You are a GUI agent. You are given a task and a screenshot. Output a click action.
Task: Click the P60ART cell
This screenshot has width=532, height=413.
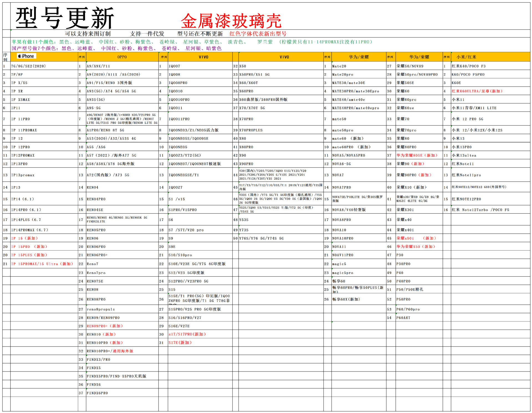[403, 318]
